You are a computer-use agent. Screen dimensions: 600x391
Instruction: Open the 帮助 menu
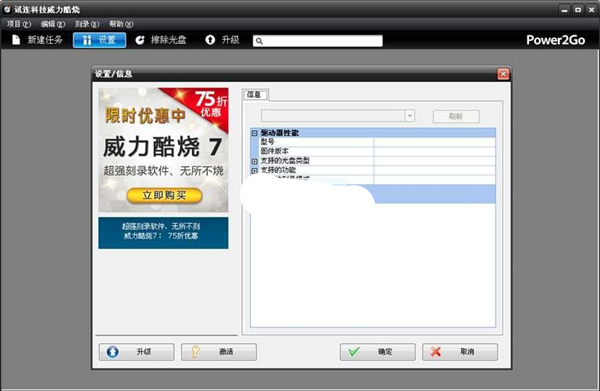click(121, 24)
